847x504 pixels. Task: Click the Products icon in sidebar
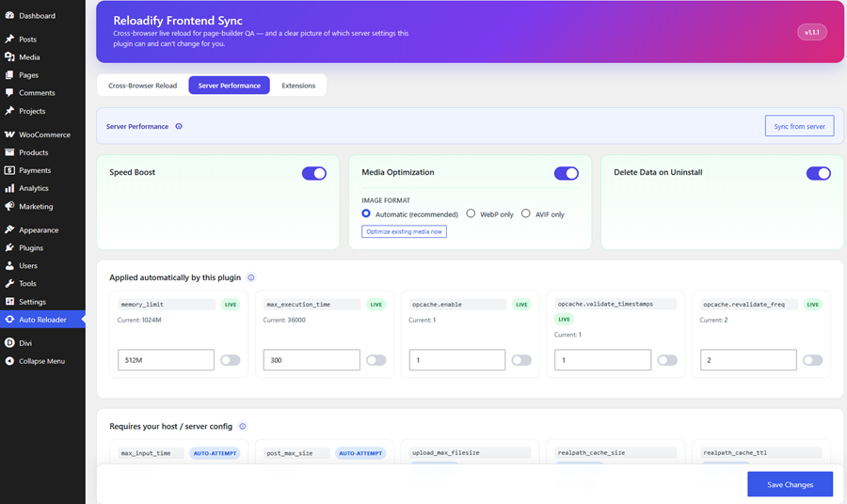9,152
